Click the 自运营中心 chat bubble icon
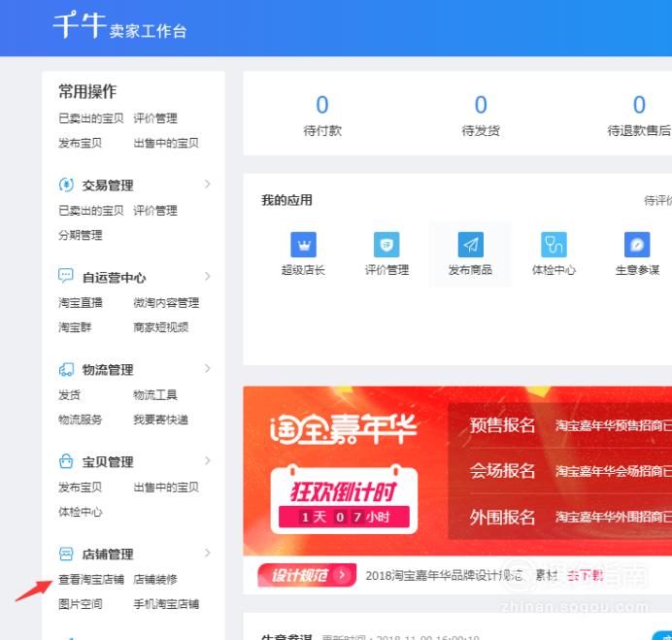The image size is (672, 640). click(66, 276)
